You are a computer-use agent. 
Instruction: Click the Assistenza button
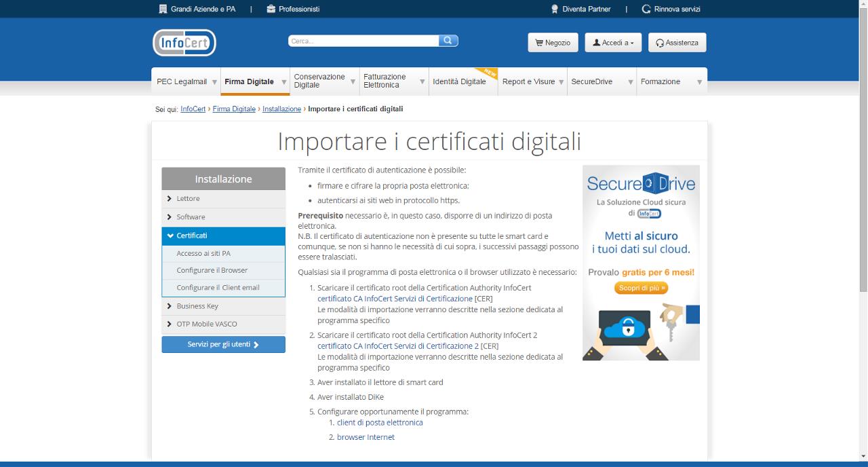pyautogui.click(x=677, y=43)
